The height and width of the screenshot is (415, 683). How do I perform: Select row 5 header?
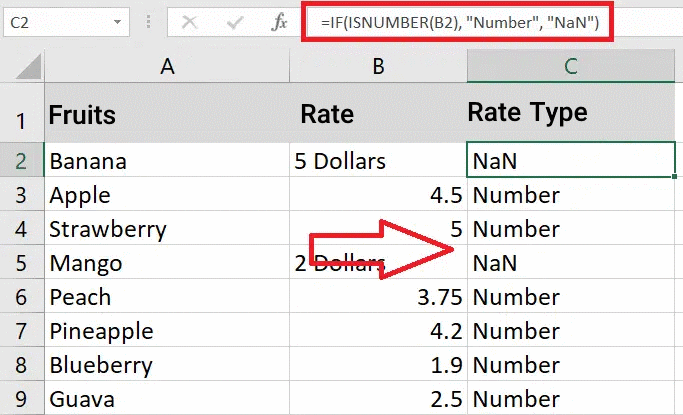21,264
